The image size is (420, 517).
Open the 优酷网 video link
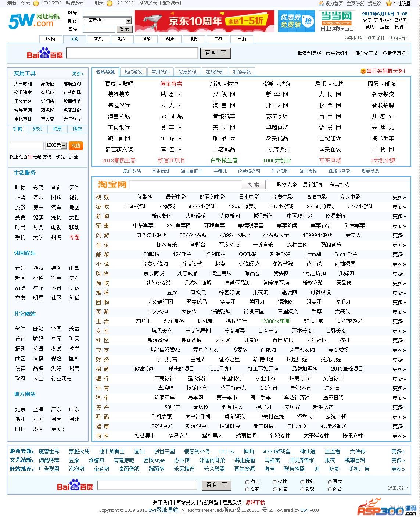[145, 197]
